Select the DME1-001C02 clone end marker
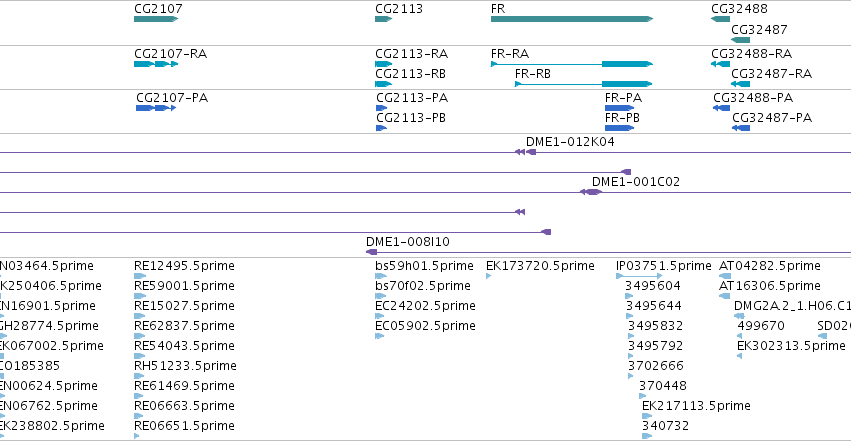The height and width of the screenshot is (441, 851). [590, 192]
